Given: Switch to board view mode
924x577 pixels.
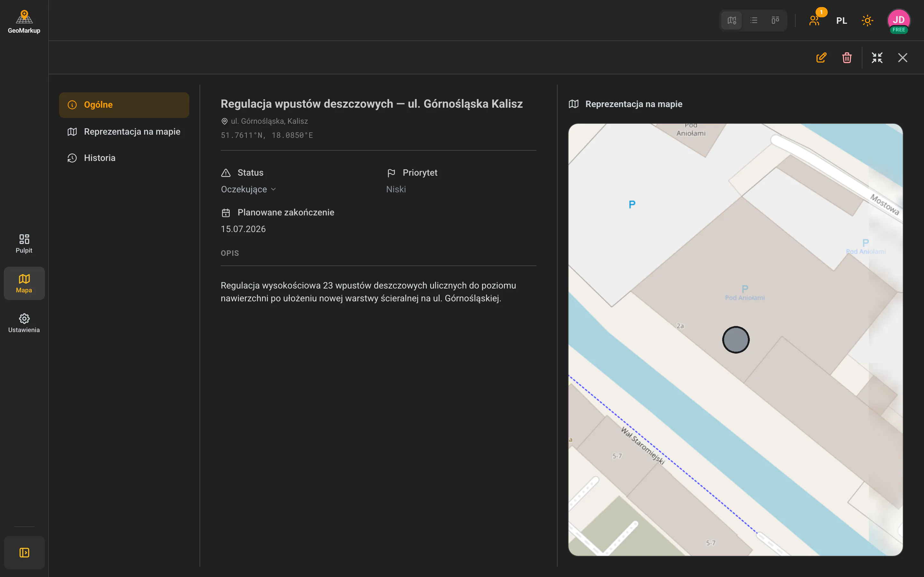Looking at the screenshot, I should click(x=775, y=20).
